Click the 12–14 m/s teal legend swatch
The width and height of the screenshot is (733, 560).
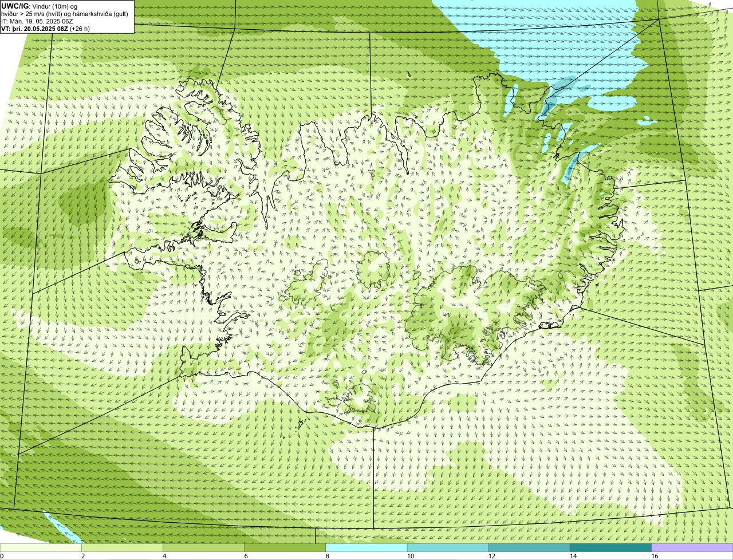(x=529, y=547)
